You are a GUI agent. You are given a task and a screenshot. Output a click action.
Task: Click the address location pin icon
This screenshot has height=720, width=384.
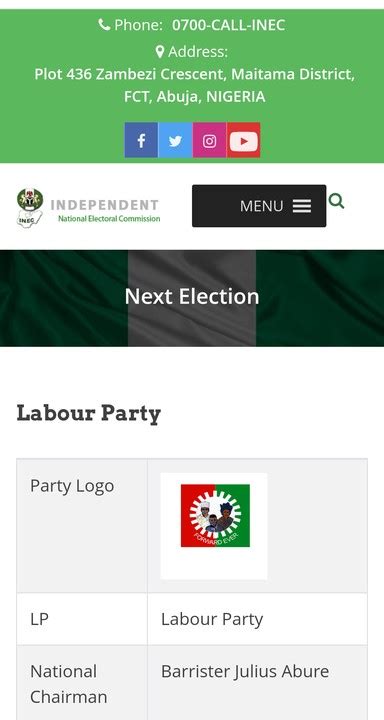(x=159, y=52)
